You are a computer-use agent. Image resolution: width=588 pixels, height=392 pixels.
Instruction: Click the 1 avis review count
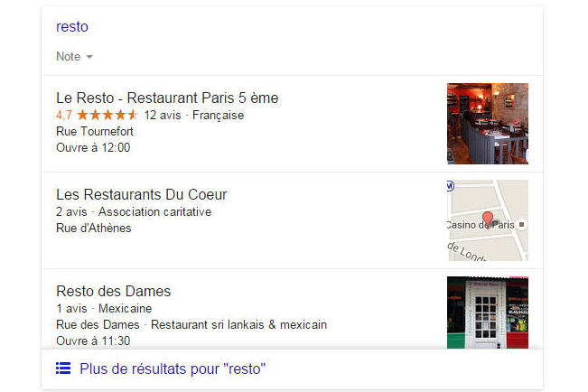coord(71,309)
